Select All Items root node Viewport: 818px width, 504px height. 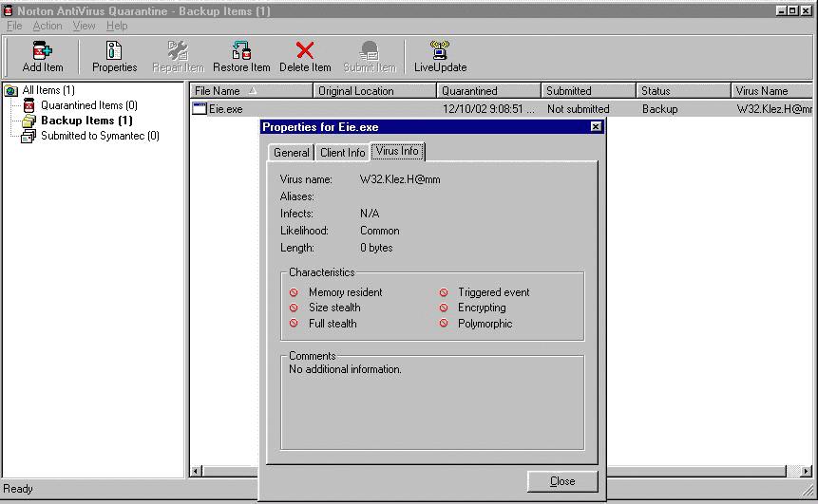(x=48, y=90)
